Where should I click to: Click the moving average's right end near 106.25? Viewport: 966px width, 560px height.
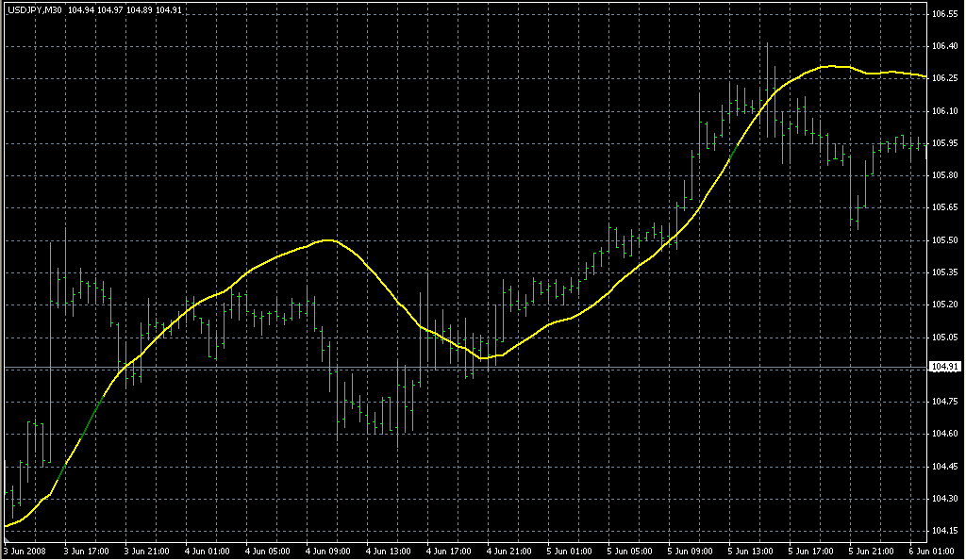click(x=923, y=76)
